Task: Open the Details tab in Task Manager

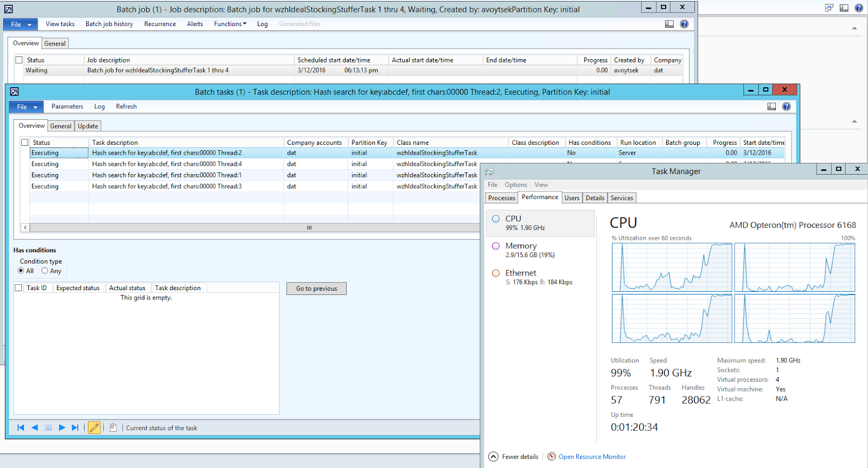Action: point(595,198)
